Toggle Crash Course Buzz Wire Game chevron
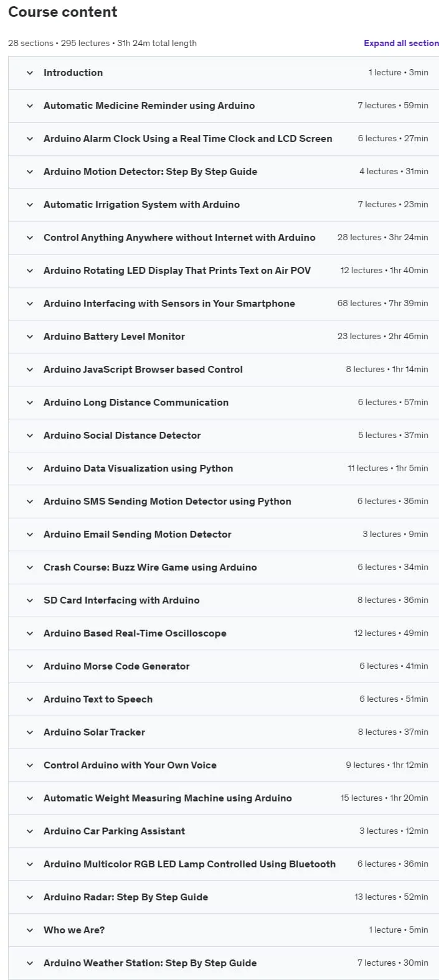This screenshot has height=980, width=439. pos(30,567)
